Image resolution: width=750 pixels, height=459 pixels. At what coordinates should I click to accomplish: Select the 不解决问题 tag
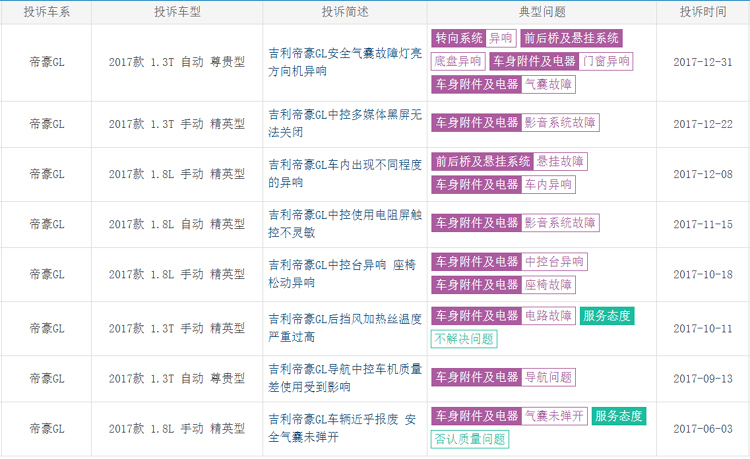pyautogui.click(x=464, y=339)
